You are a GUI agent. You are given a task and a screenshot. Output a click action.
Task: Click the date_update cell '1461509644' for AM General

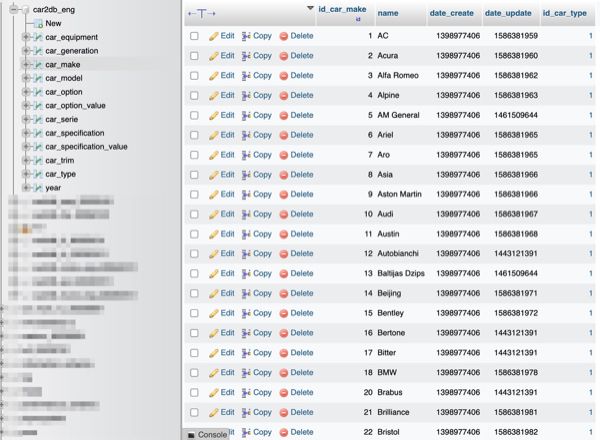pyautogui.click(x=516, y=115)
